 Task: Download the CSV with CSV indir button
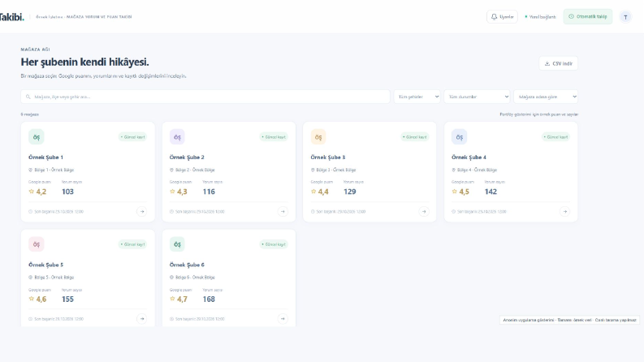(x=558, y=63)
